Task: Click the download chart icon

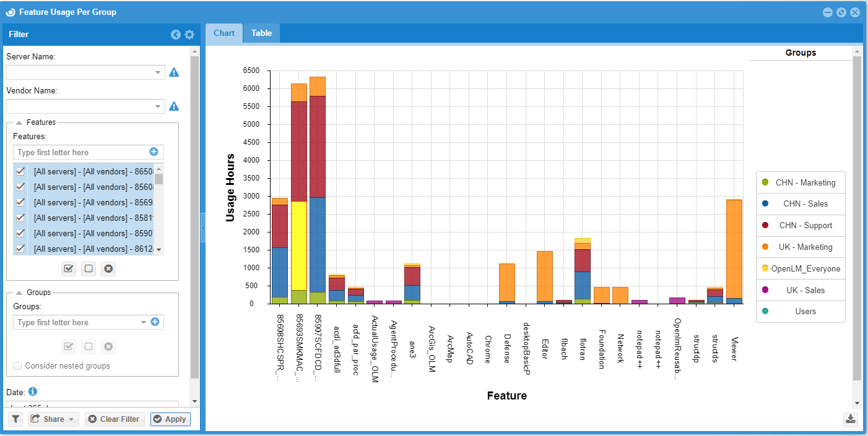Action: click(x=851, y=419)
